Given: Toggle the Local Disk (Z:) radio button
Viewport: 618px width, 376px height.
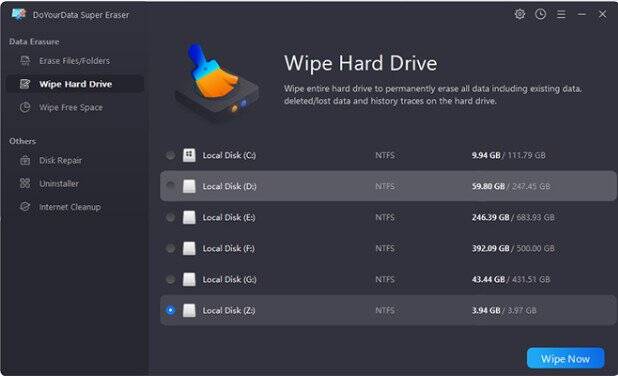Looking at the screenshot, I should (170, 310).
